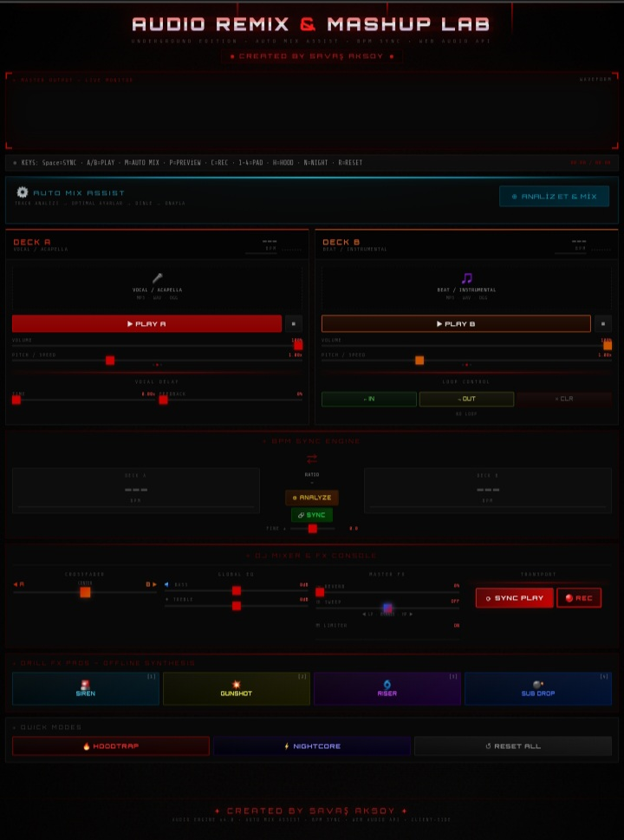
Task: Open Deck A vocal/acapella file drop zone
Action: (157, 287)
